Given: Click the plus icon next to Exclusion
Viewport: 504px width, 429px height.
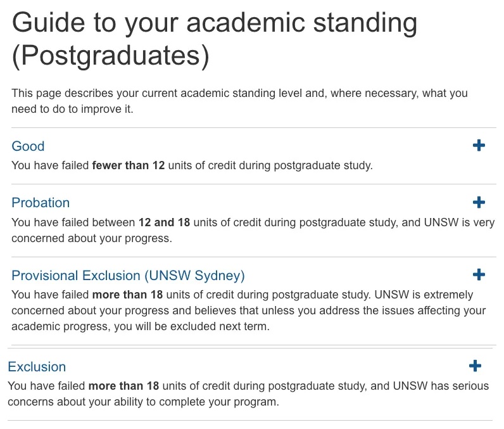Looking at the screenshot, I should [475, 366].
